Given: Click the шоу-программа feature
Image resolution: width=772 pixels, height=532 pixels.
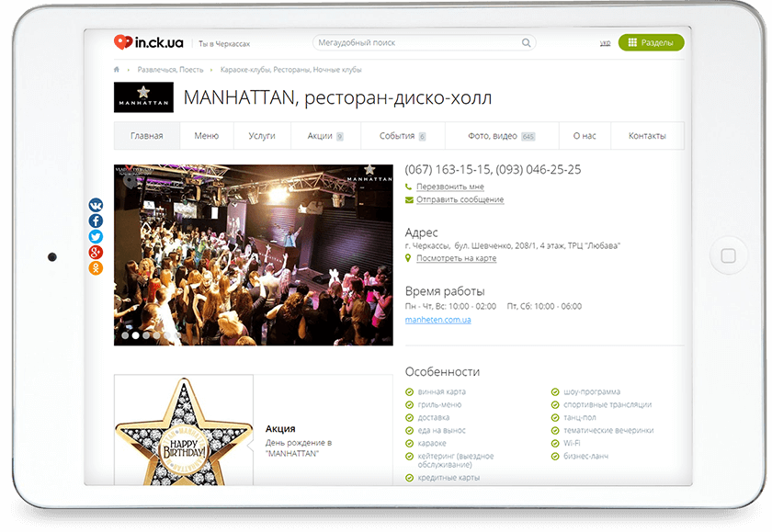Looking at the screenshot, I should 591,391.
